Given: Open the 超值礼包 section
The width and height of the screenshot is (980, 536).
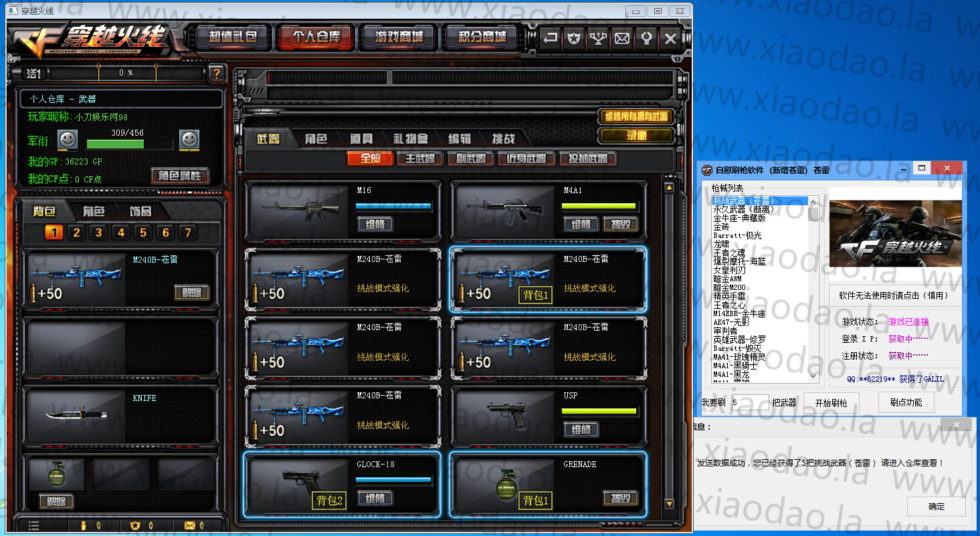Looking at the screenshot, I should pos(232,37).
